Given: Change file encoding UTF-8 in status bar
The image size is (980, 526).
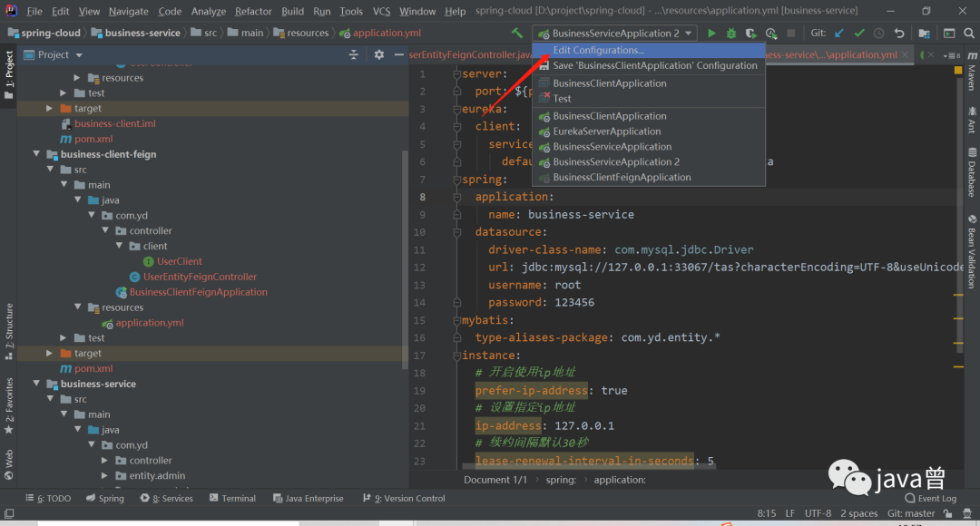Looking at the screenshot, I should click(818, 513).
